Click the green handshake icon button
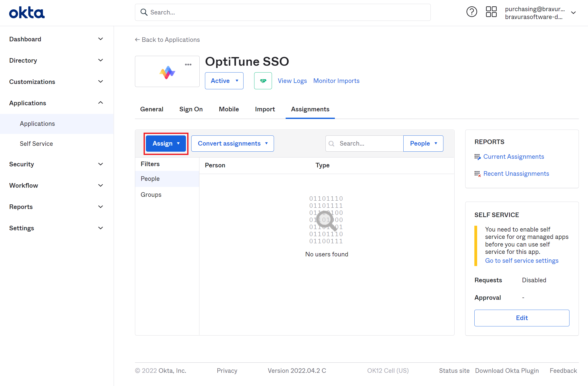This screenshot has height=386, width=588. point(263,81)
